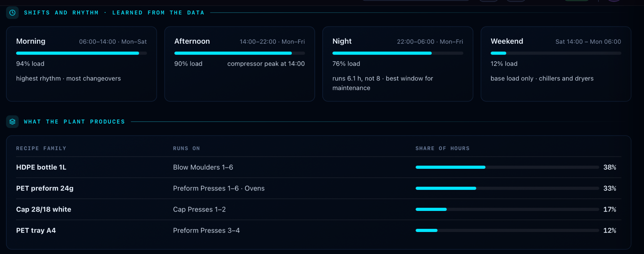Click 'highest rhythm · most changeovers' note
Viewport: 644px width, 254px height.
point(69,78)
